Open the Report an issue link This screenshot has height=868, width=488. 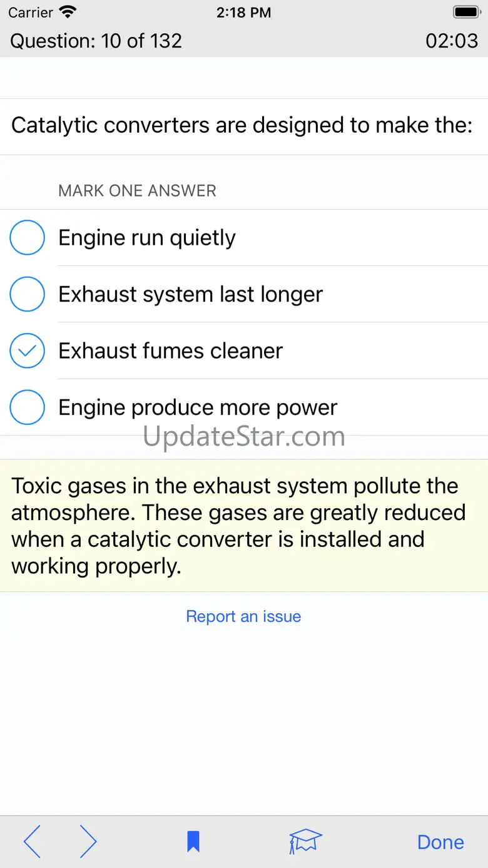(x=243, y=616)
